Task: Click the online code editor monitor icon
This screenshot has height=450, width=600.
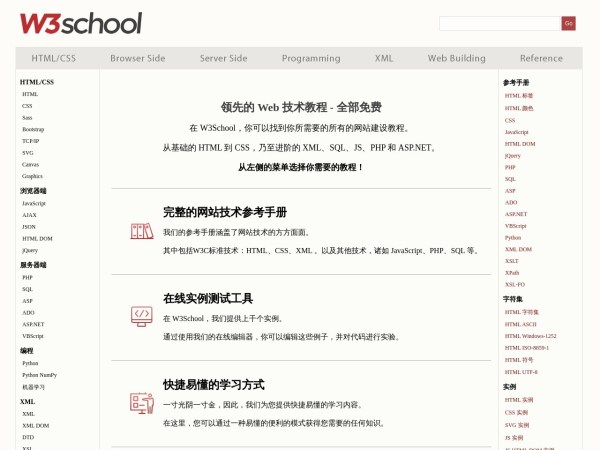Action: [141, 317]
